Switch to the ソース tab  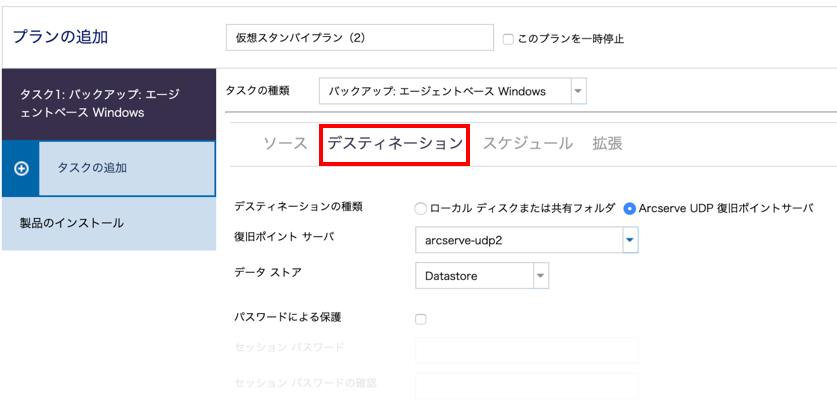coord(286,144)
